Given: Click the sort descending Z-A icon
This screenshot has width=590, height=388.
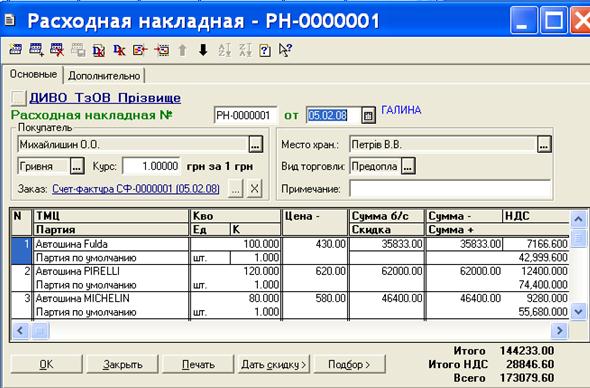Looking at the screenshot, I should click(x=245, y=50).
